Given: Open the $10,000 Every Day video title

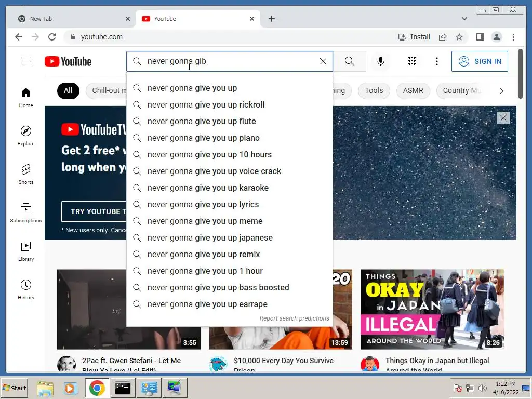Looking at the screenshot, I should tap(284, 365).
